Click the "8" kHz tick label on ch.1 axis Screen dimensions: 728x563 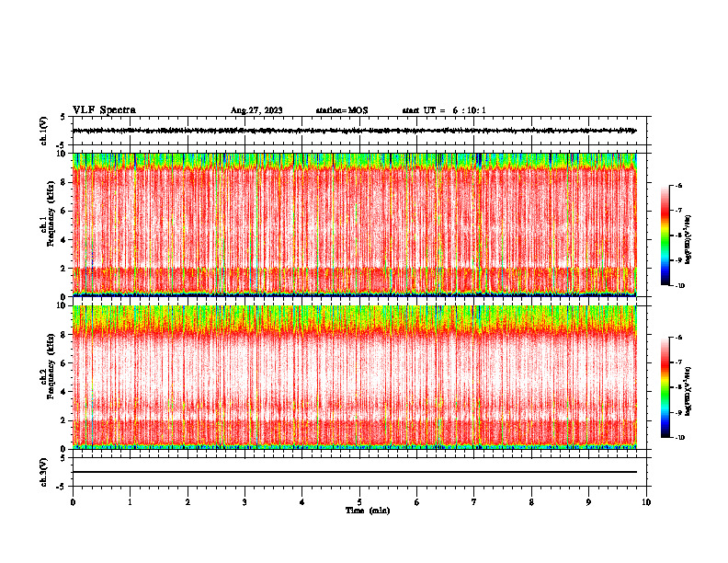(x=64, y=182)
